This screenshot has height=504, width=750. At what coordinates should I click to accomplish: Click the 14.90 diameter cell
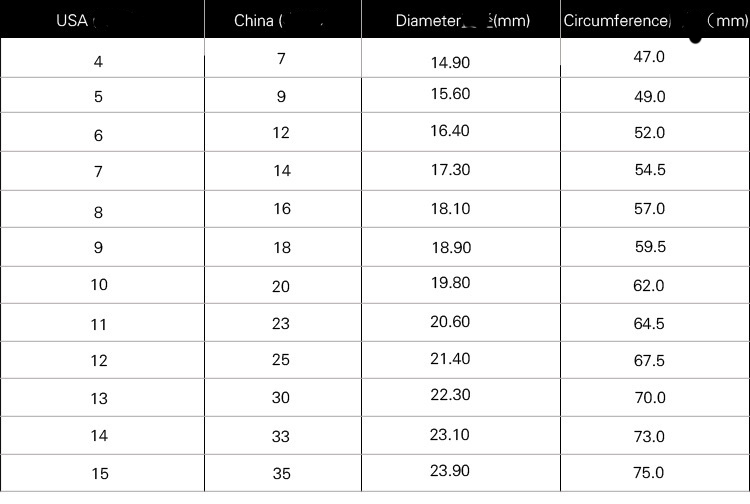[449, 62]
